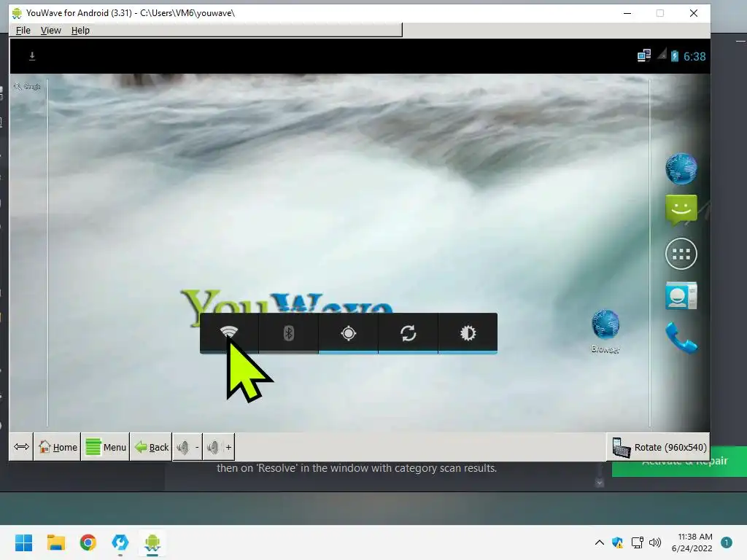This screenshot has width=747, height=560.
Task: Click the scroll down arrow in background window
Action: click(x=600, y=483)
